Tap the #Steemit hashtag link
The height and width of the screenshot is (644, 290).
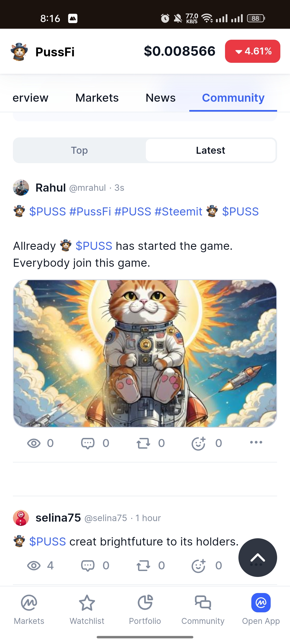coord(178,211)
